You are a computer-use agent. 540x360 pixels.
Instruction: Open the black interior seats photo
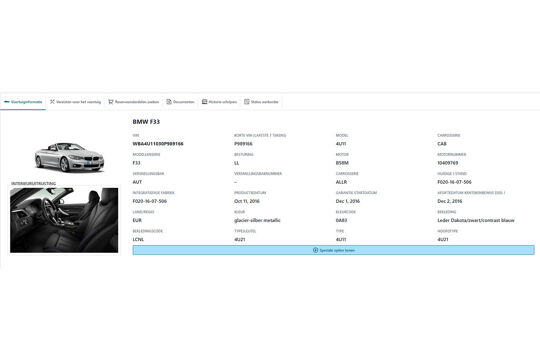point(64,220)
